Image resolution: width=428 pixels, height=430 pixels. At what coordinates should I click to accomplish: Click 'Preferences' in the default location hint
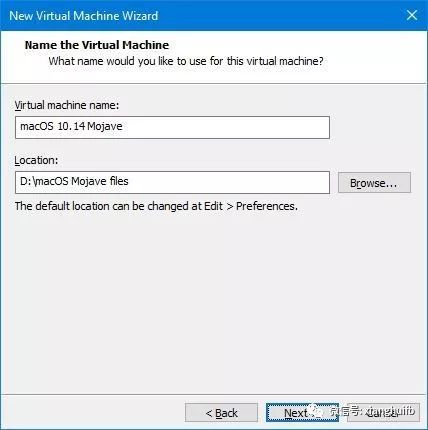tap(267, 206)
